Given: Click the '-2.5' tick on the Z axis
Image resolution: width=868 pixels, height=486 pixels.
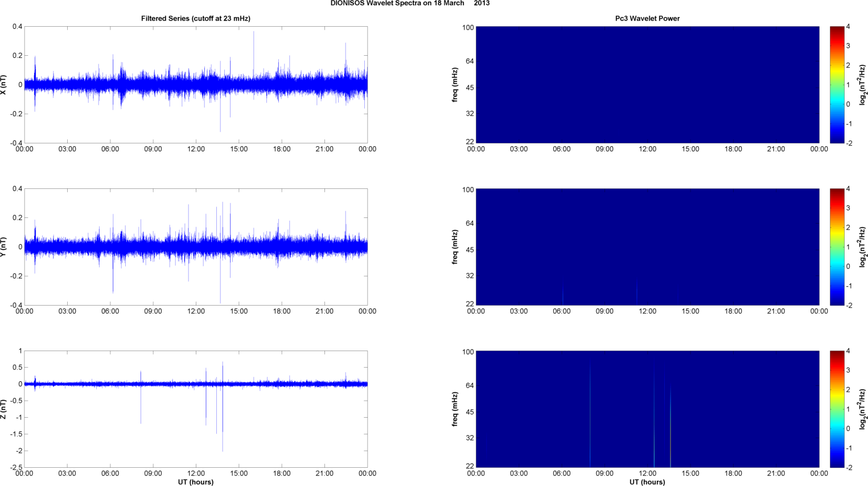Looking at the screenshot, I should (x=15, y=467).
